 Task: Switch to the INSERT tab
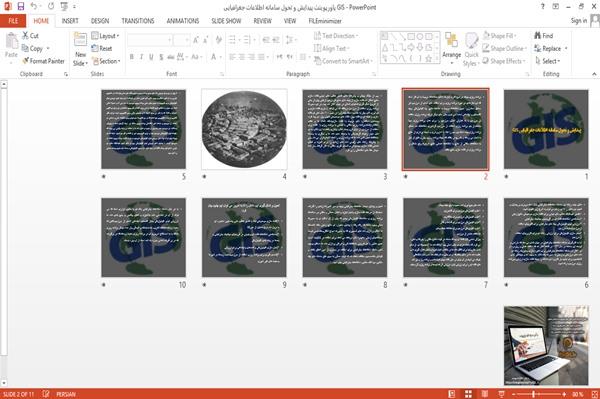[70, 21]
